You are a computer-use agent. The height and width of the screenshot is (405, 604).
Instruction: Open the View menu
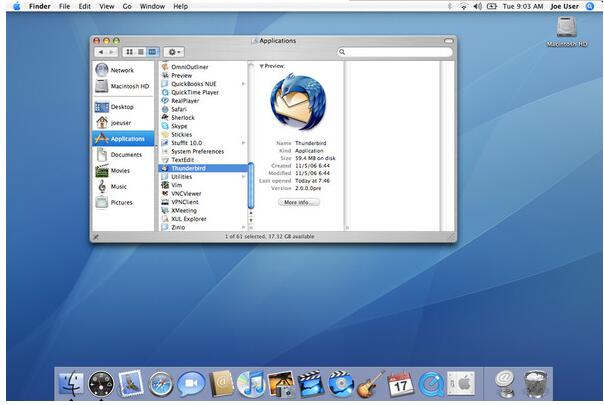[105, 6]
